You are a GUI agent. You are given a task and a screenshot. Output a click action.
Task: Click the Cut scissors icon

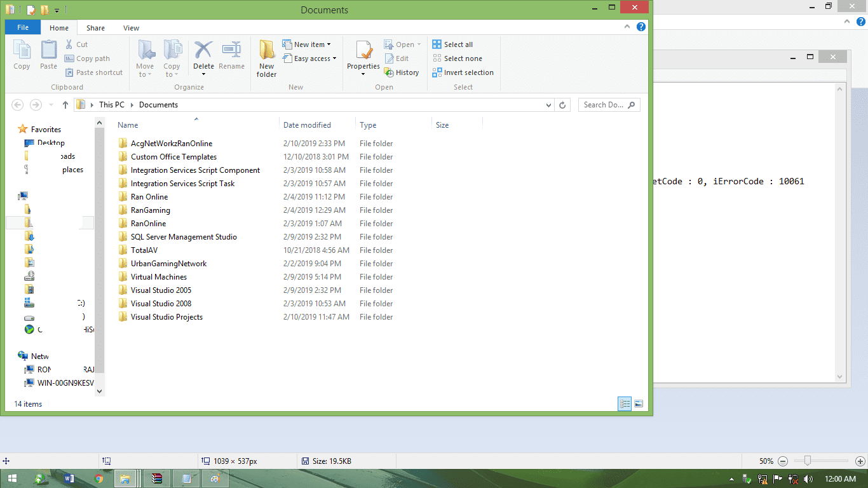(69, 44)
